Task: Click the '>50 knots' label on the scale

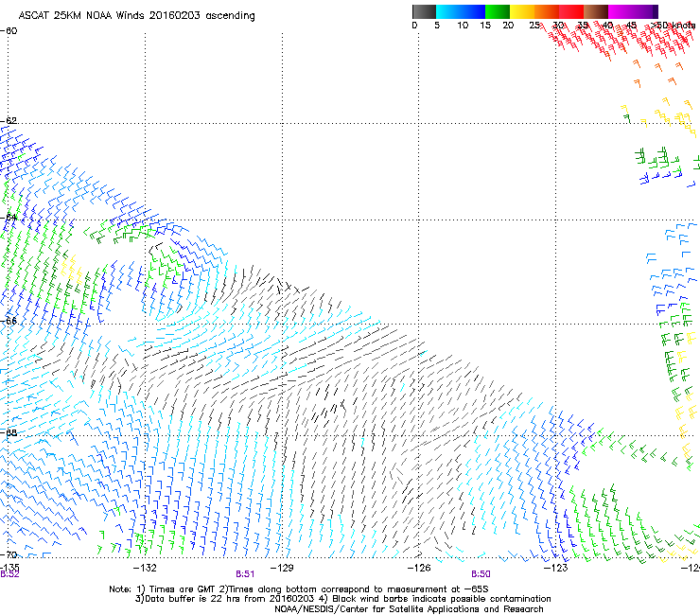Action: click(673, 26)
